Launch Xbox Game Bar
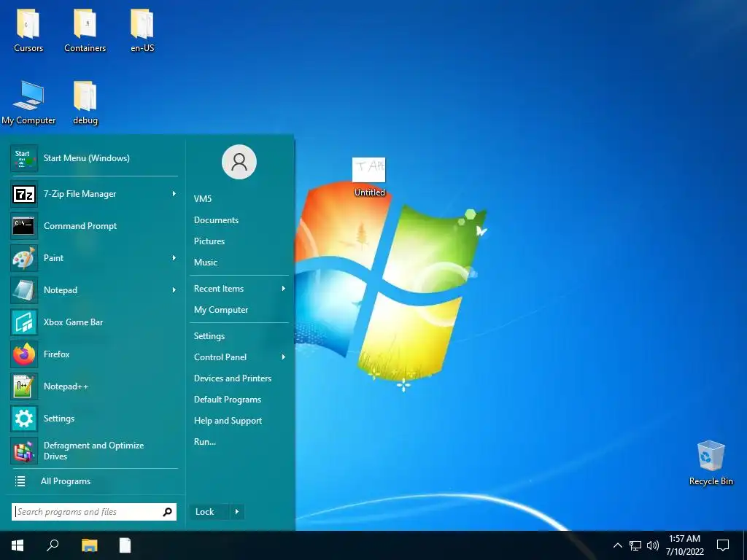The image size is (747, 560). pyautogui.click(x=94, y=322)
